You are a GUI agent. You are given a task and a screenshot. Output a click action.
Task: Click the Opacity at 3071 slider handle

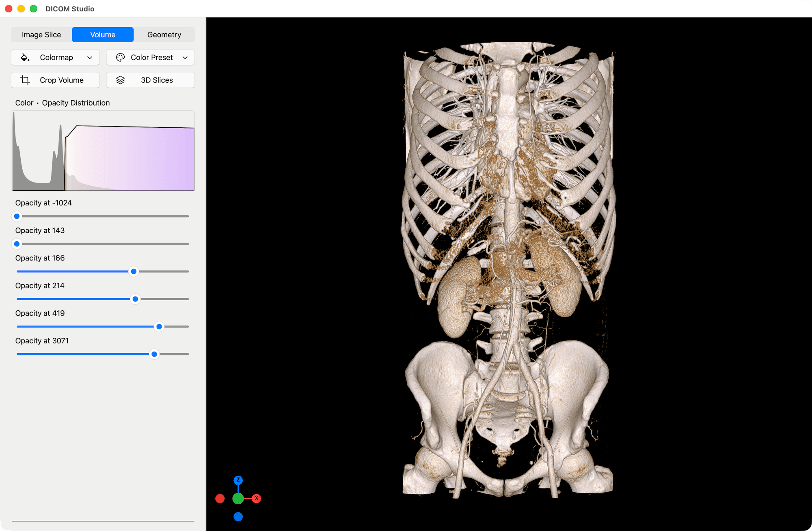tap(154, 354)
